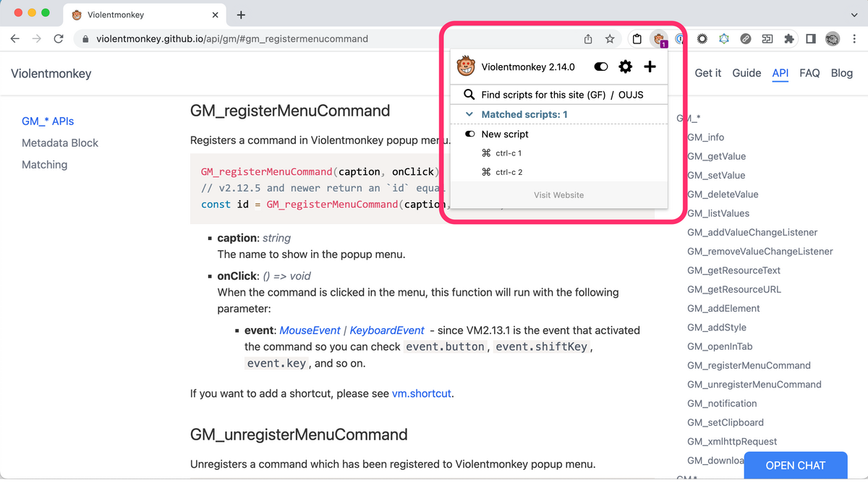Open Chrome three-dot menu

(x=853, y=39)
